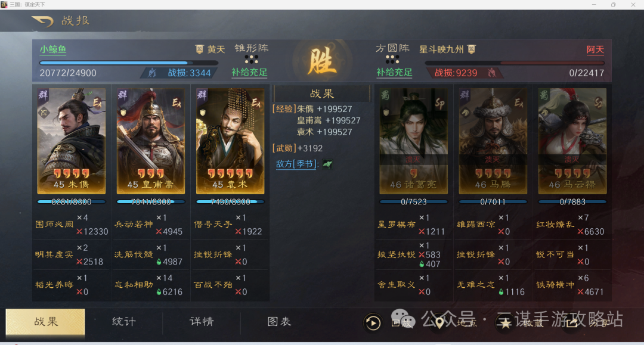Click the 敌方[季节] link
The image size is (644, 345).
pos(298,164)
